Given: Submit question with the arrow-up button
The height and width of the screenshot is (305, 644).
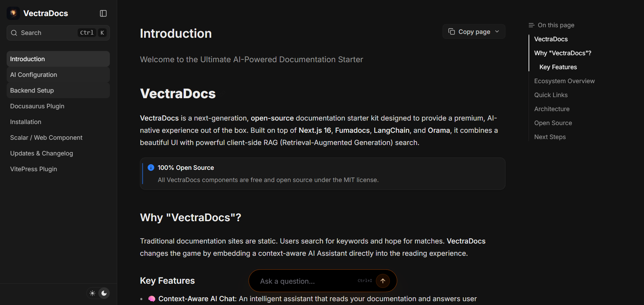Looking at the screenshot, I should (x=383, y=281).
